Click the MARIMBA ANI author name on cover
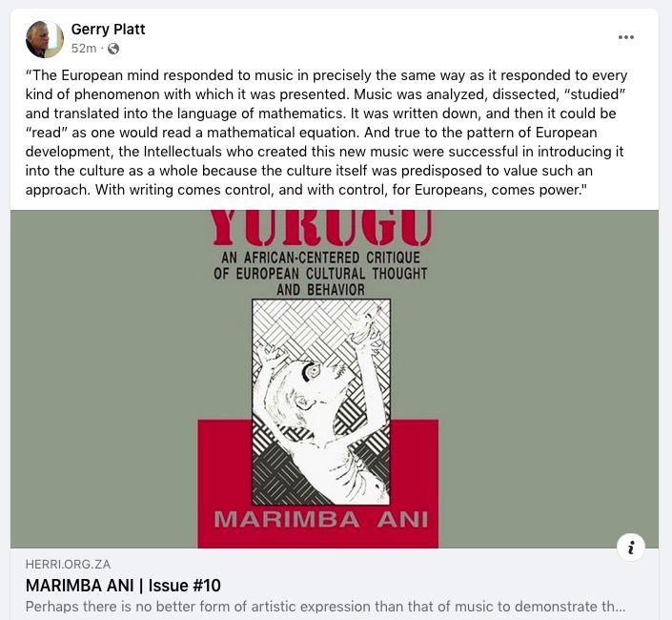 (321, 520)
